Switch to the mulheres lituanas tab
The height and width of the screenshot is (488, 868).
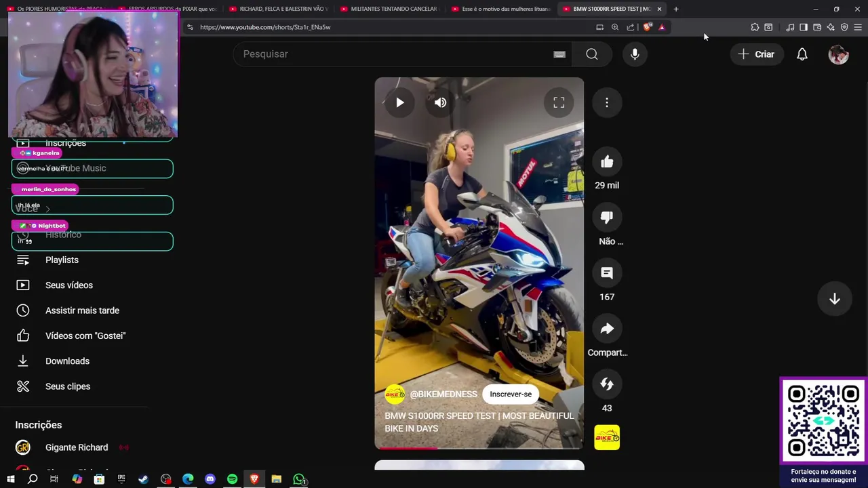tap(500, 9)
